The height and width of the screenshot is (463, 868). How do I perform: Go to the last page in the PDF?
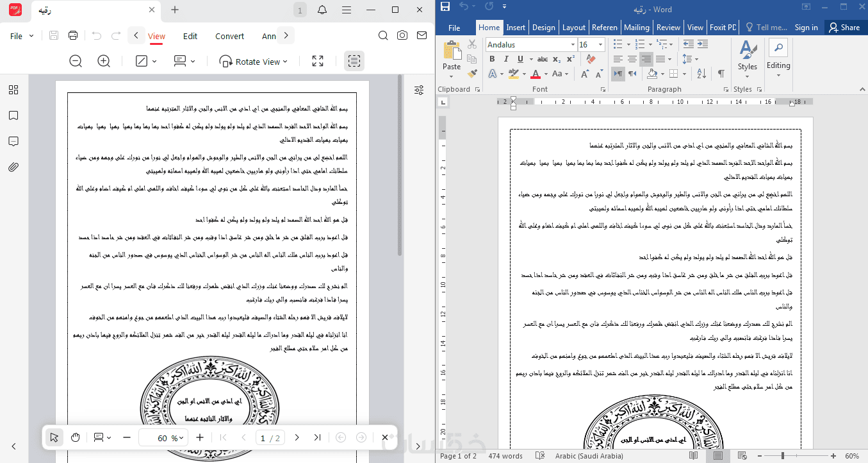pyautogui.click(x=317, y=437)
